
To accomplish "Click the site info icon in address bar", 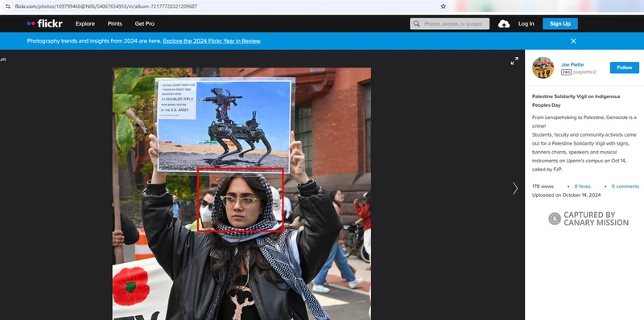I will point(7,6).
